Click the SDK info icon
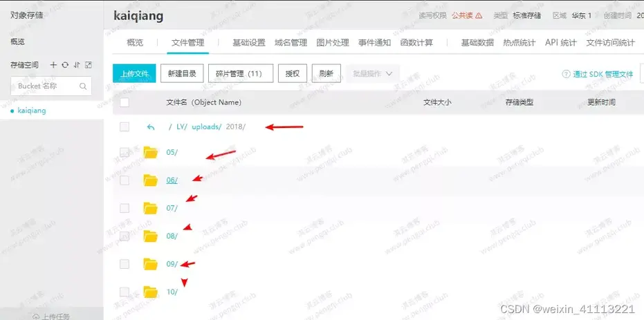The height and width of the screenshot is (320, 644). (x=567, y=74)
